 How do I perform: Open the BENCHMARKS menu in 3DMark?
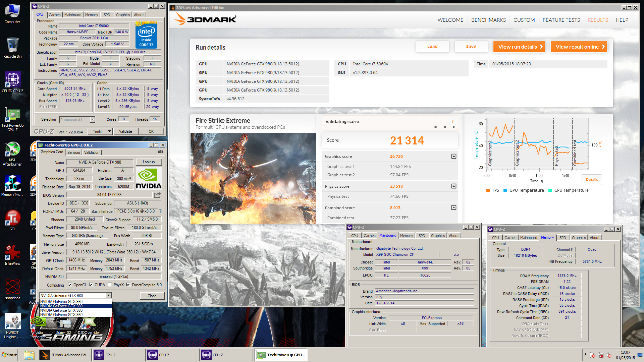click(488, 20)
